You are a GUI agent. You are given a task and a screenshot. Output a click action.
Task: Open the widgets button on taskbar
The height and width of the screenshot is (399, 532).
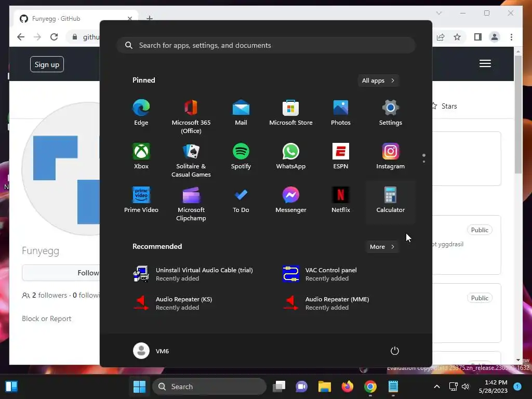pos(11,387)
